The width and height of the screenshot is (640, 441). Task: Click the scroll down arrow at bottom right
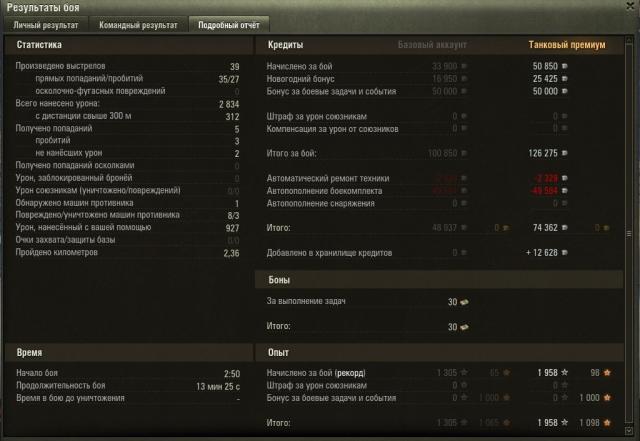[629, 430]
